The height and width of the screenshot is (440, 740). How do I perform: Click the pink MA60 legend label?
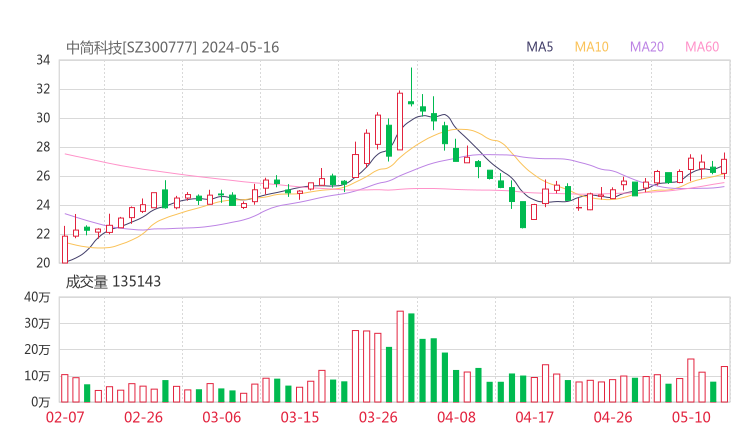[x=702, y=47]
